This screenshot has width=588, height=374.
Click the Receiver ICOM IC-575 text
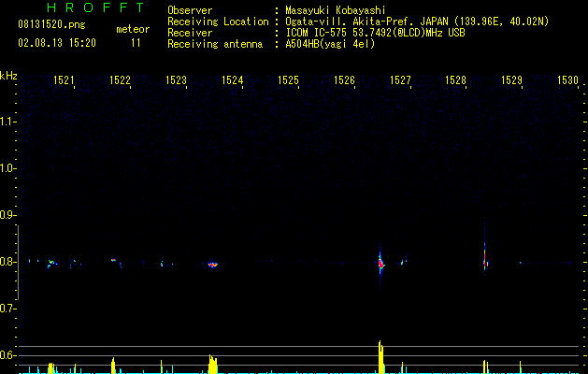(x=375, y=33)
